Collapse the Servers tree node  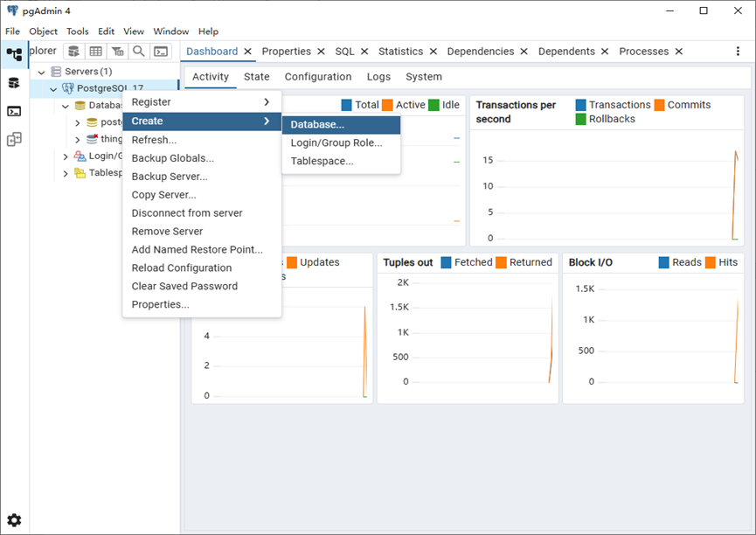pyautogui.click(x=41, y=73)
